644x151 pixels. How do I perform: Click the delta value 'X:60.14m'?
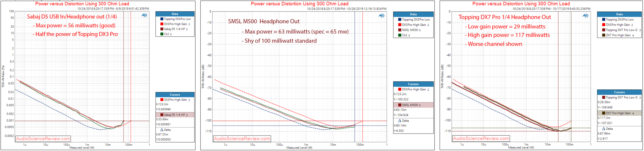click(400, 125)
